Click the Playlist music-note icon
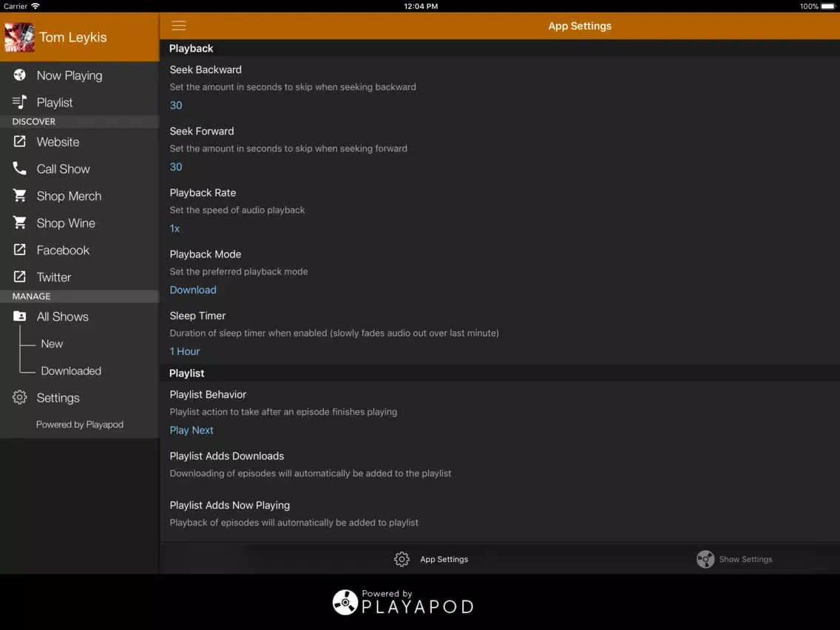This screenshot has height=630, width=840. click(20, 102)
